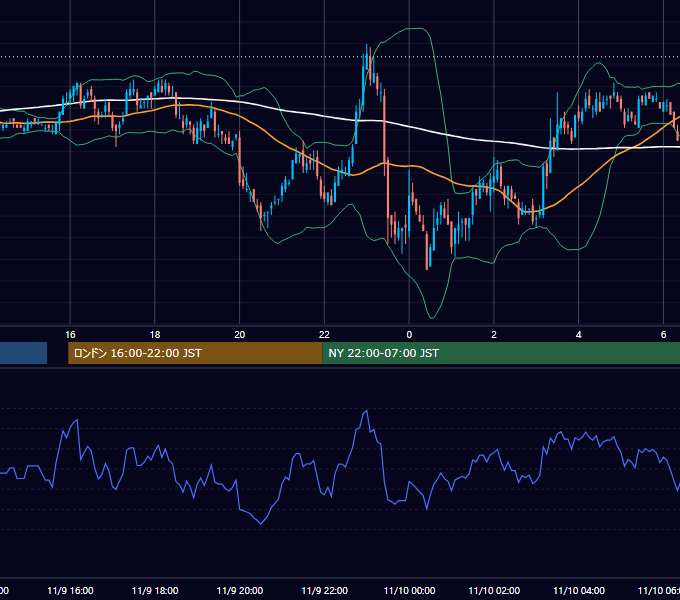Click the ロンドン 16:00-22:00 JST session bar
The image size is (680, 600).
(195, 353)
